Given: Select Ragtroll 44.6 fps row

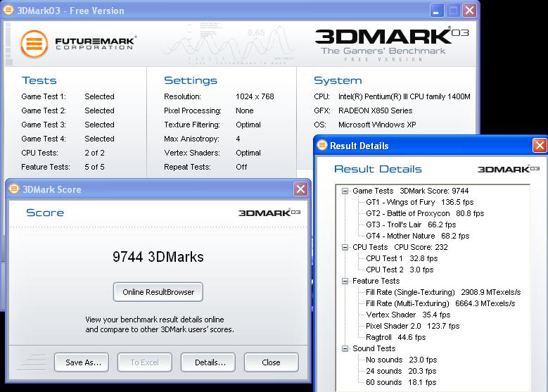Looking at the screenshot, I should point(395,337).
